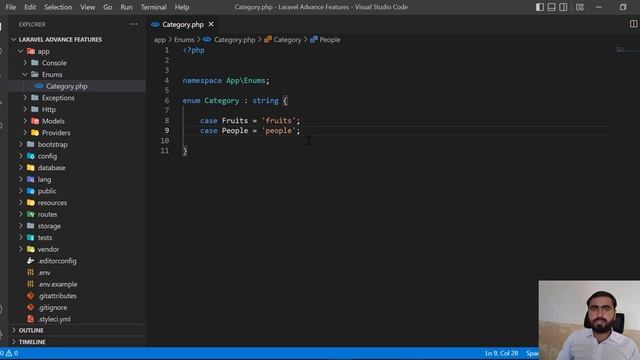Click the tests folder icon
The height and width of the screenshot is (360, 640).
(x=31, y=237)
